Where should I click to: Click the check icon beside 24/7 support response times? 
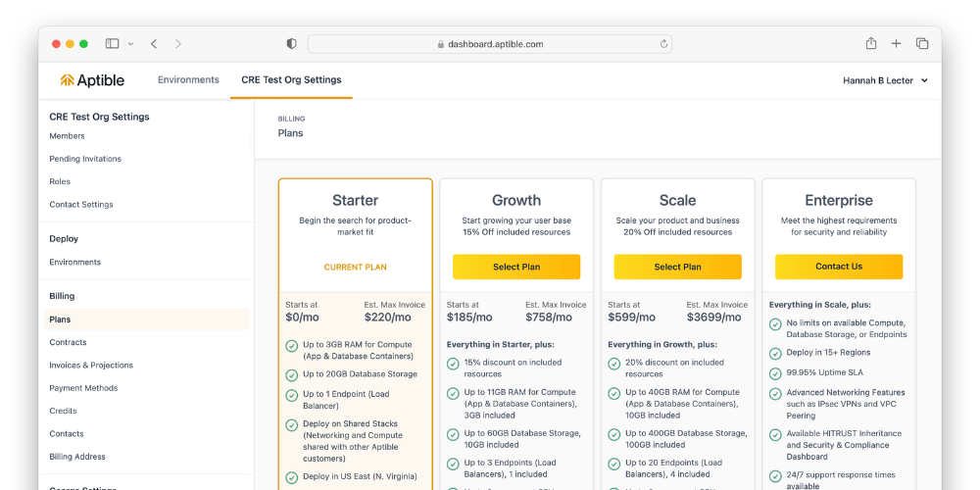point(775,476)
